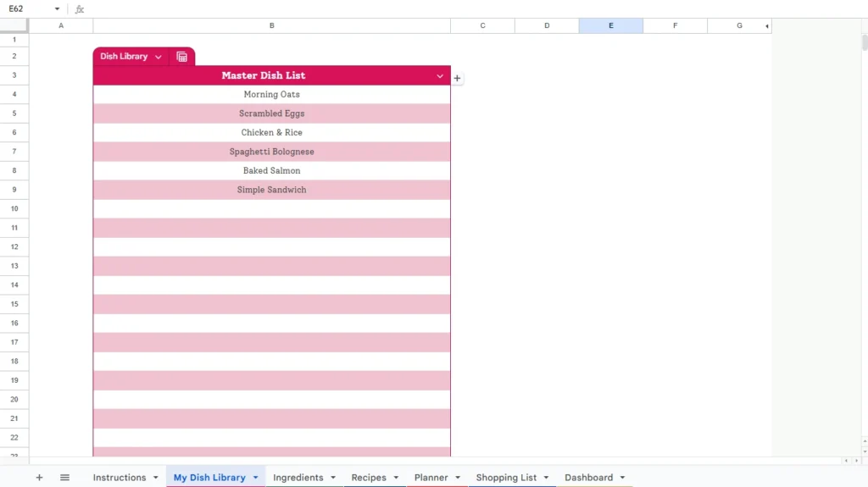Click the select-all corner box
868x487 pixels.
tap(14, 25)
